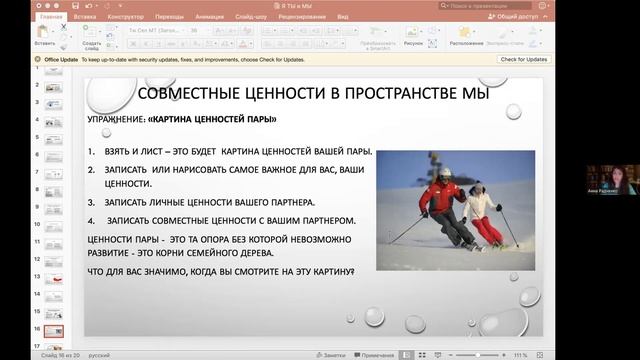640x360 pixels.
Task: Click the smiley feedback icon
Action: point(543,6)
